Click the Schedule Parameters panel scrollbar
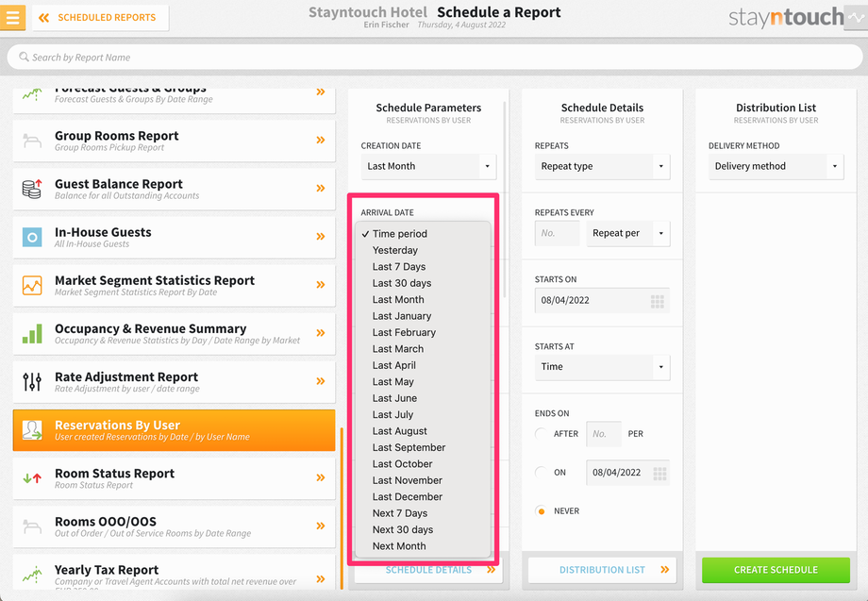The height and width of the screenshot is (601, 868). tap(505, 199)
